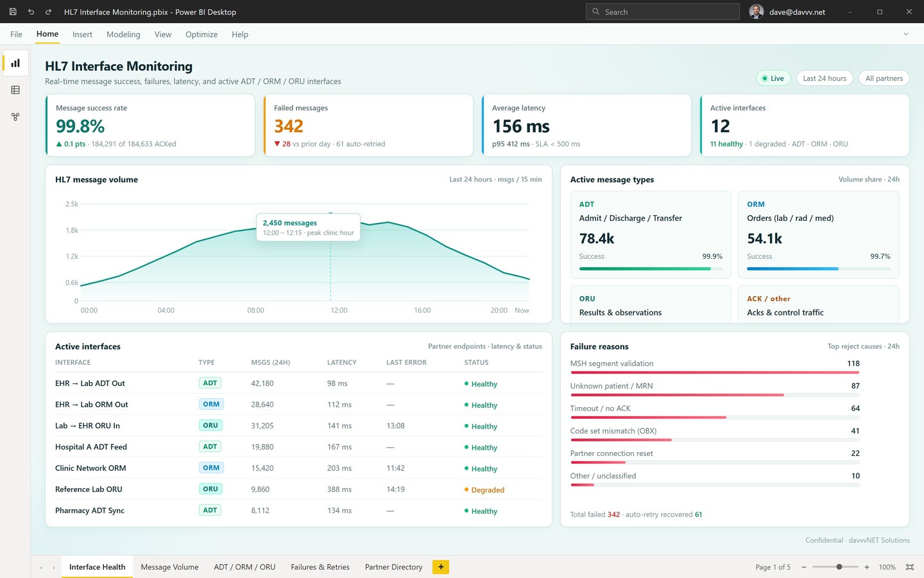Select the ADT Admit / Discharge / Transfer card
The height and width of the screenshot is (578, 924).
pyautogui.click(x=651, y=234)
